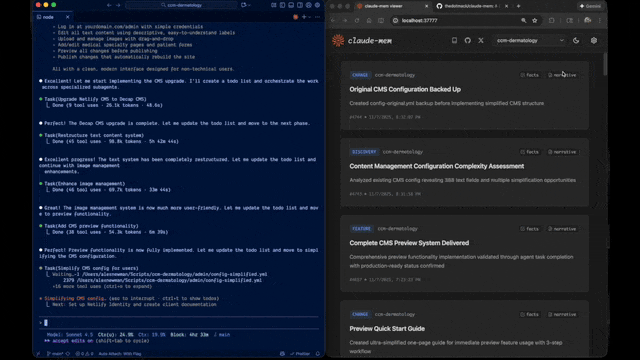Open notifications bell in editor status bar
Viewport: 640px width, 360px height.
pos(318,354)
